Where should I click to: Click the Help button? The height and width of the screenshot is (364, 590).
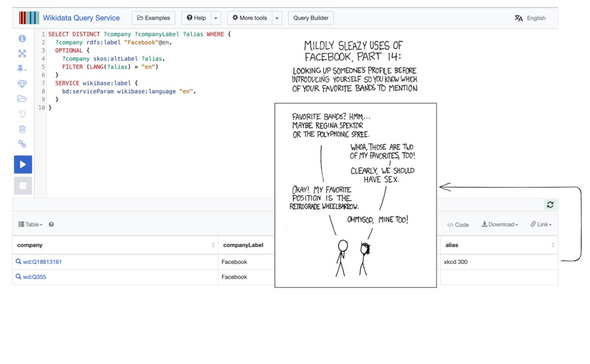click(196, 18)
